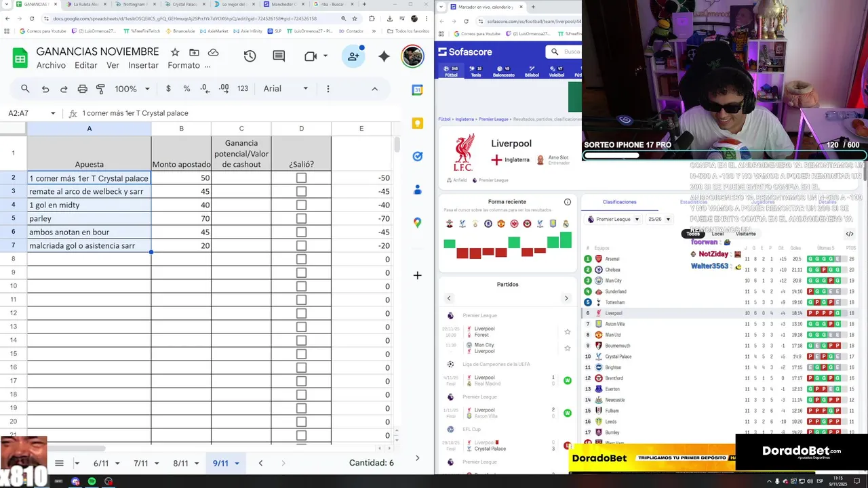Check the cloud save status icon

coord(213,52)
